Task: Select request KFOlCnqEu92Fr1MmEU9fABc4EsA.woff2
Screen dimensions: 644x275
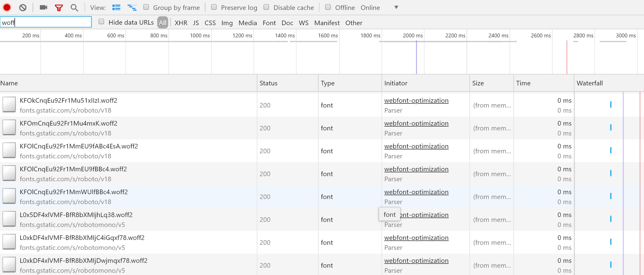Action: pyautogui.click(x=79, y=146)
